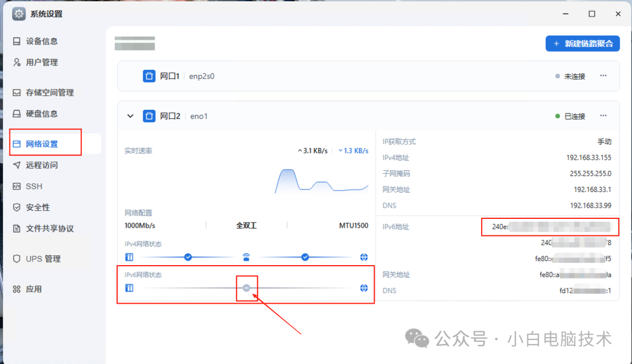Image resolution: width=632 pixels, height=364 pixels.
Task: Click the download rate 1.3 KB/s
Action: 353,151
